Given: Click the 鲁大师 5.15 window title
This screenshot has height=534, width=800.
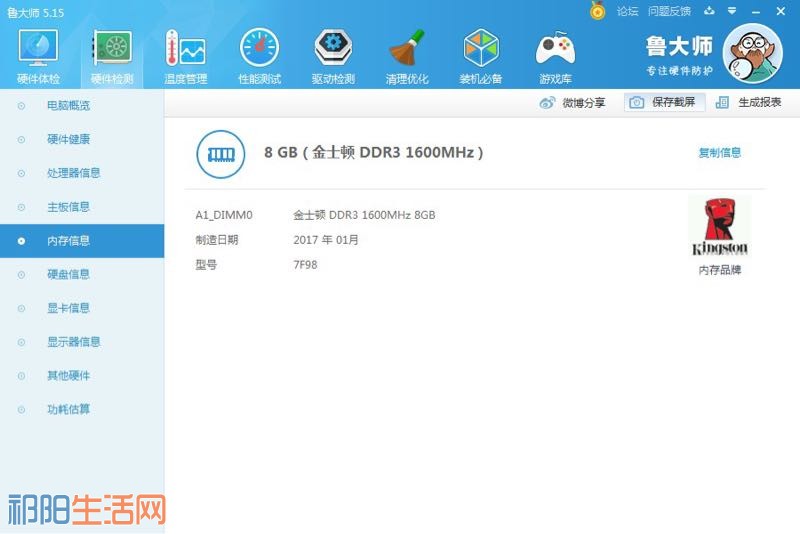Looking at the screenshot, I should click(x=35, y=13).
